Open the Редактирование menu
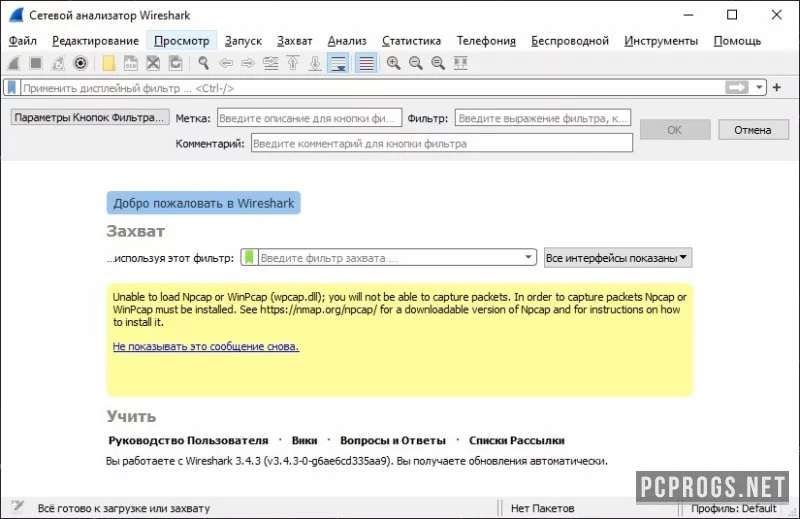Screen dimensions: 800x519 pos(95,41)
